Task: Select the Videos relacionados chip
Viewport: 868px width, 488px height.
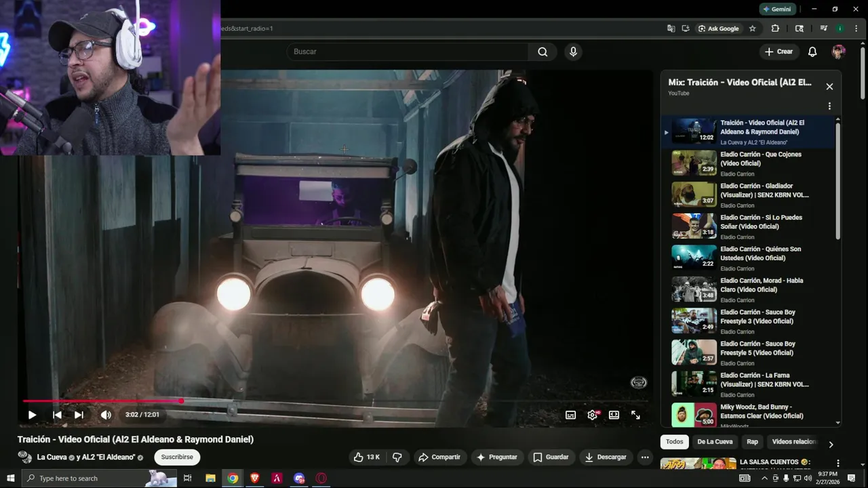Action: 794,442
